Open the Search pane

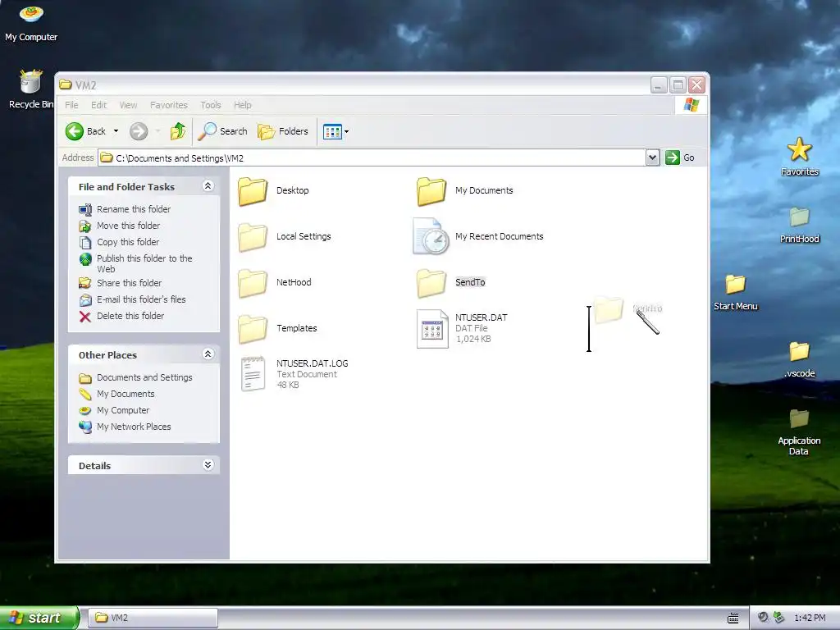[222, 131]
